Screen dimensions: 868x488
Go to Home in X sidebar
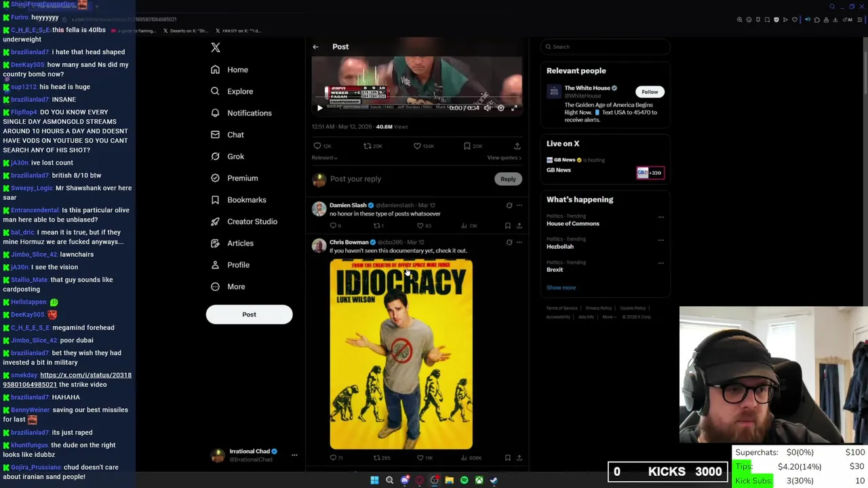click(229, 70)
